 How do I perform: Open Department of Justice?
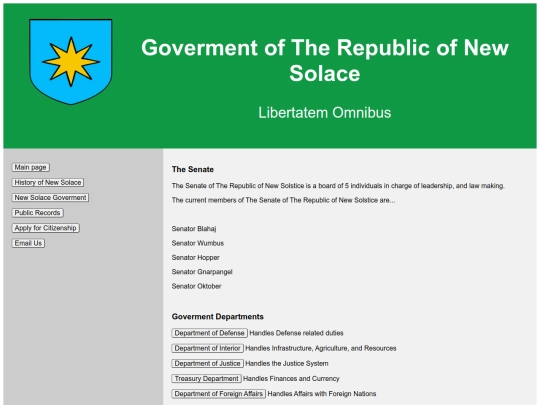point(207,363)
